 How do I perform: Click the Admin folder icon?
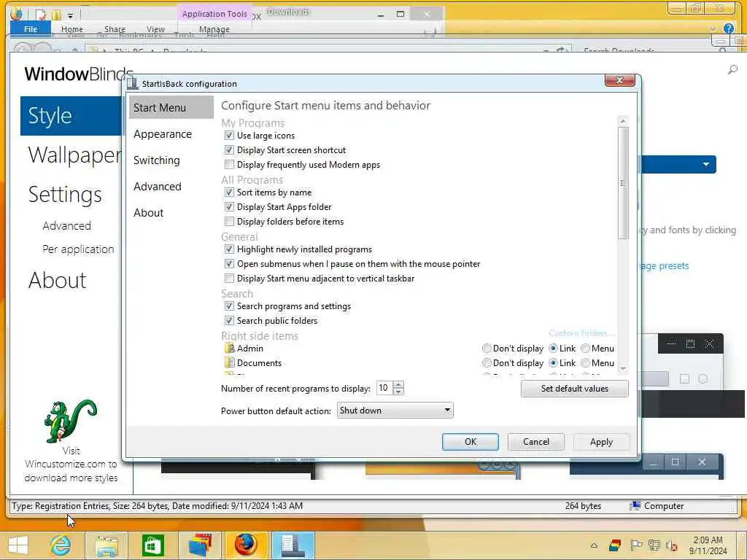tap(230, 348)
